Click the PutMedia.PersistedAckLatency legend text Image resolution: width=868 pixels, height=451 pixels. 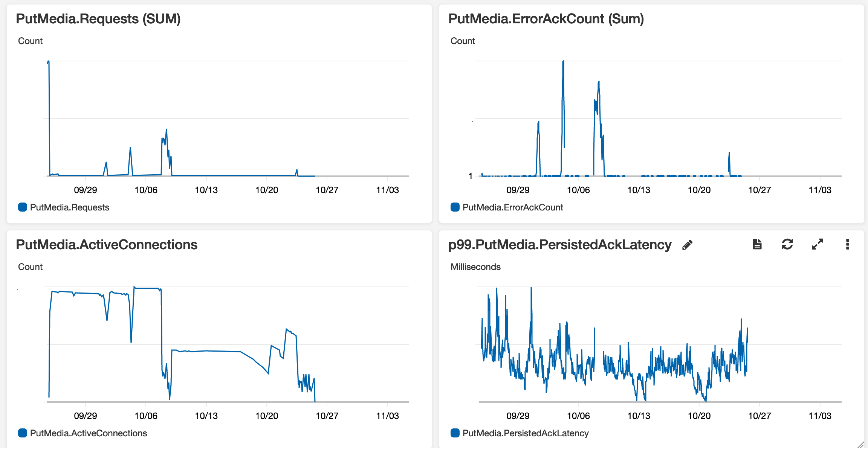526,433
